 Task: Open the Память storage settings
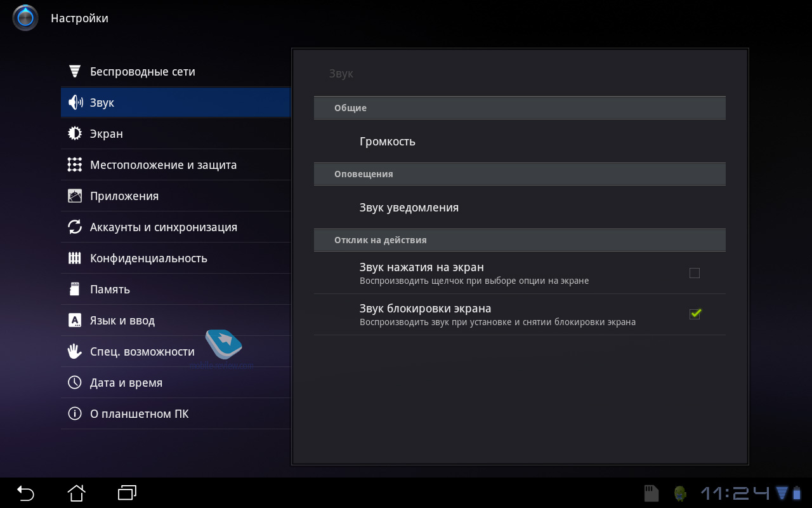pos(176,289)
